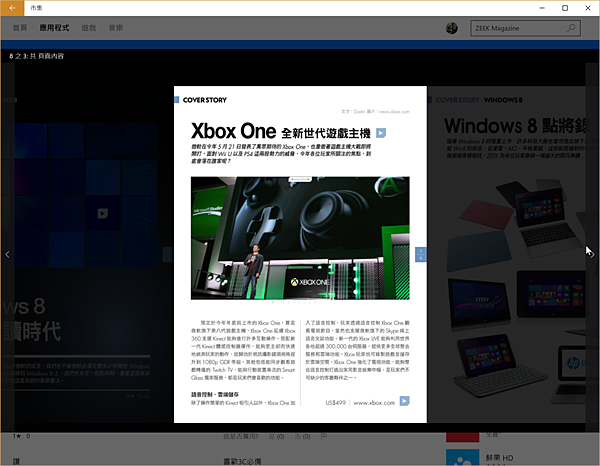Click the 8 之 3 page counter text

tap(37, 56)
